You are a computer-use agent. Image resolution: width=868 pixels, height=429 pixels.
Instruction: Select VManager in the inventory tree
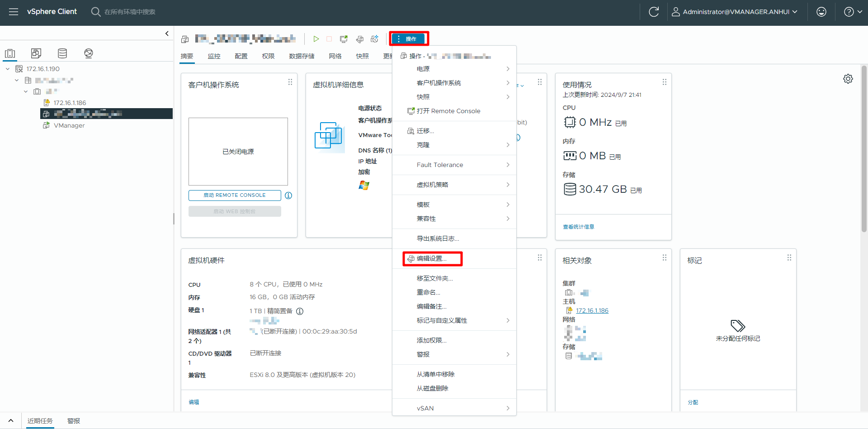coord(69,125)
